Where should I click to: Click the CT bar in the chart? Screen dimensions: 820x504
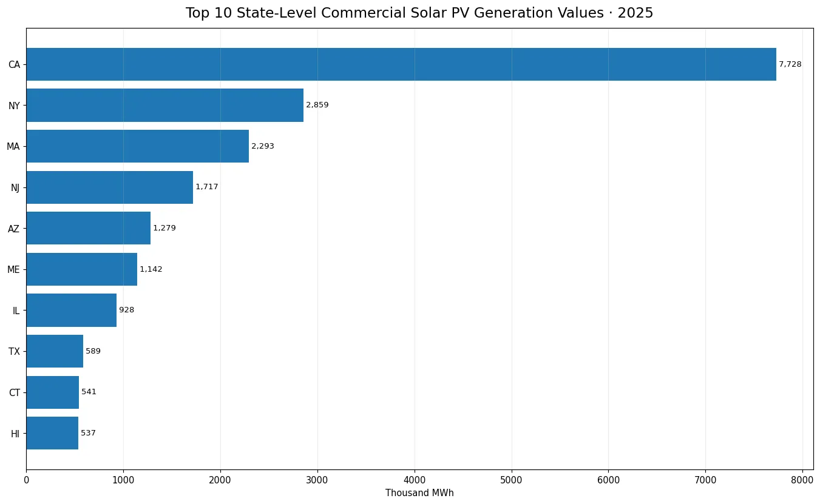(52, 392)
